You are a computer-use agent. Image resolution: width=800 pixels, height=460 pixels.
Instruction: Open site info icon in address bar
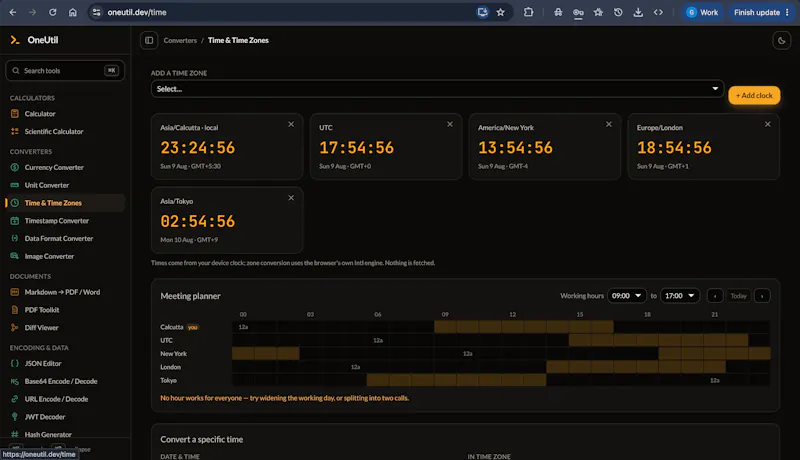click(96, 12)
